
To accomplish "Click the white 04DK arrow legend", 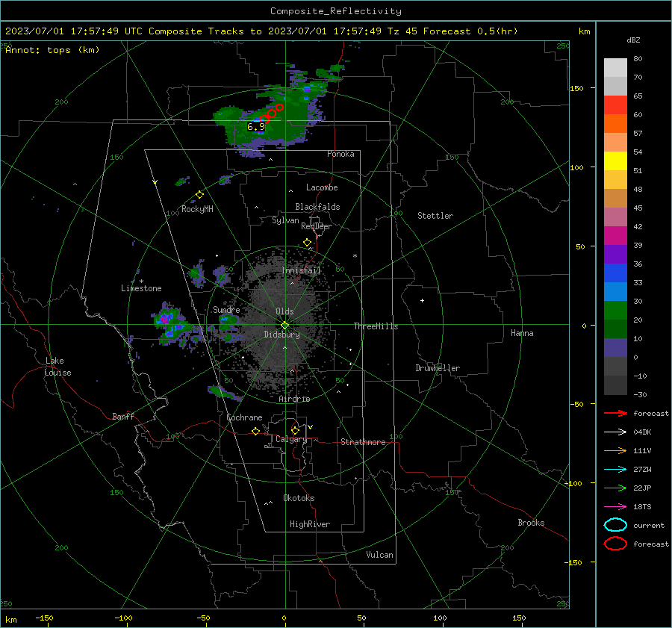I will tap(616, 432).
